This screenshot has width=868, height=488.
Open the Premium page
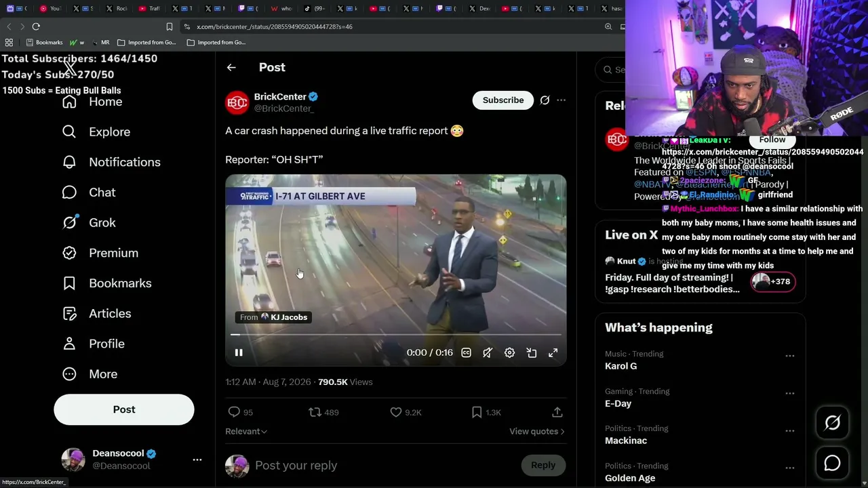point(100,253)
